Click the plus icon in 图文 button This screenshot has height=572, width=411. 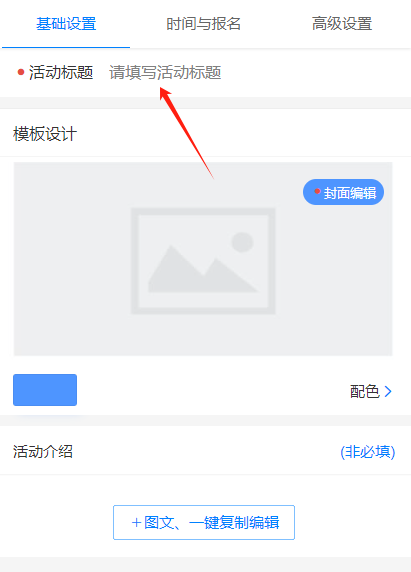tap(136, 523)
